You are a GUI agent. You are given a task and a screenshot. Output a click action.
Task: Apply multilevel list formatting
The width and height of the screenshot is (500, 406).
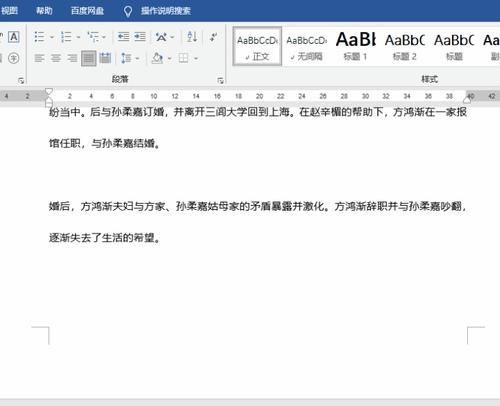[93, 37]
